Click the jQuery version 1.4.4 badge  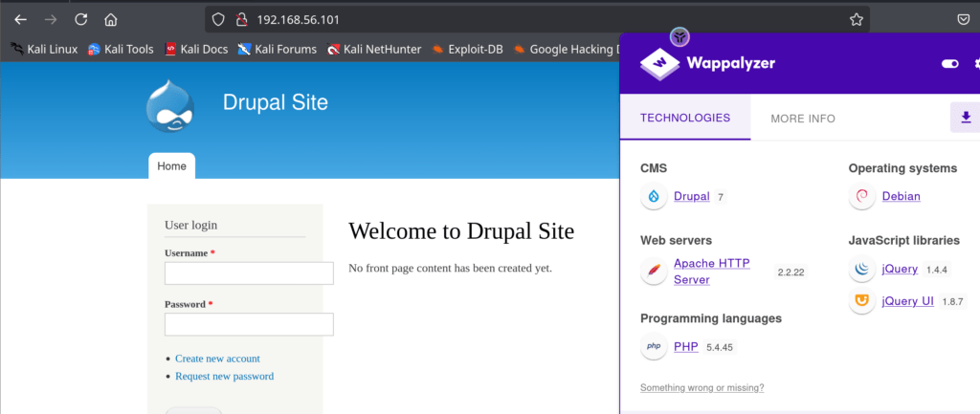pyautogui.click(x=937, y=270)
